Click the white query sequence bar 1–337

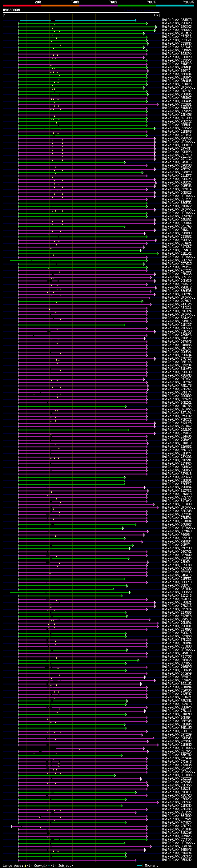(x=81, y=13)
